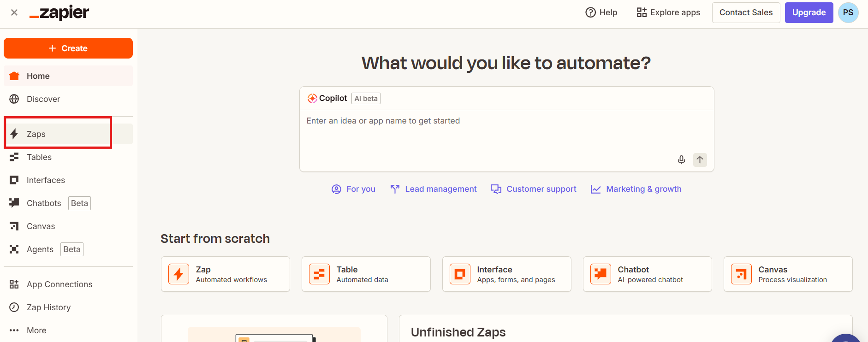Open Explore apps
Viewport: 868px width, 342px height.
point(668,12)
